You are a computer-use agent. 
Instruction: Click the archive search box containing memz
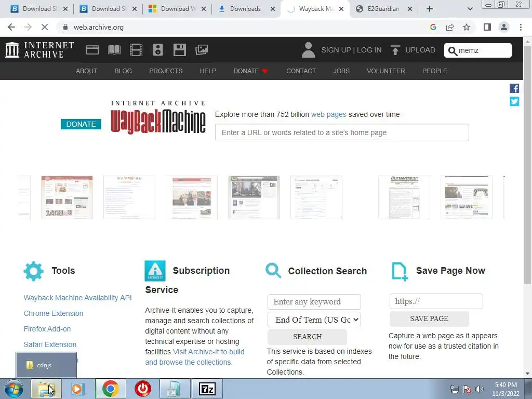[x=478, y=50]
